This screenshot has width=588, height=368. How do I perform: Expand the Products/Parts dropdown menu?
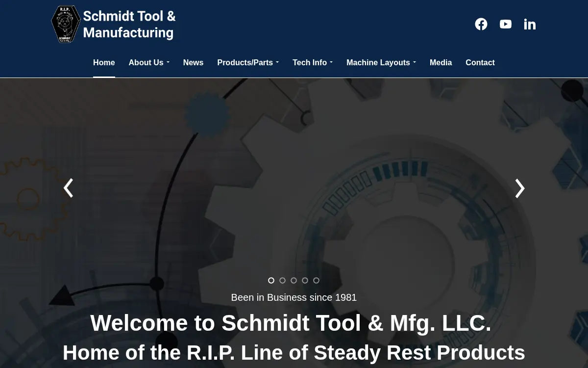pos(248,62)
